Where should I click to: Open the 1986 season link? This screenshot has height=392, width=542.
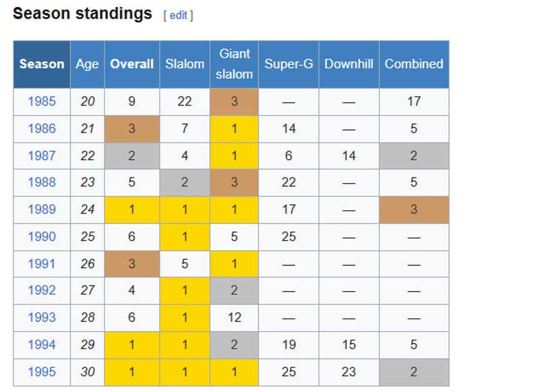point(42,129)
